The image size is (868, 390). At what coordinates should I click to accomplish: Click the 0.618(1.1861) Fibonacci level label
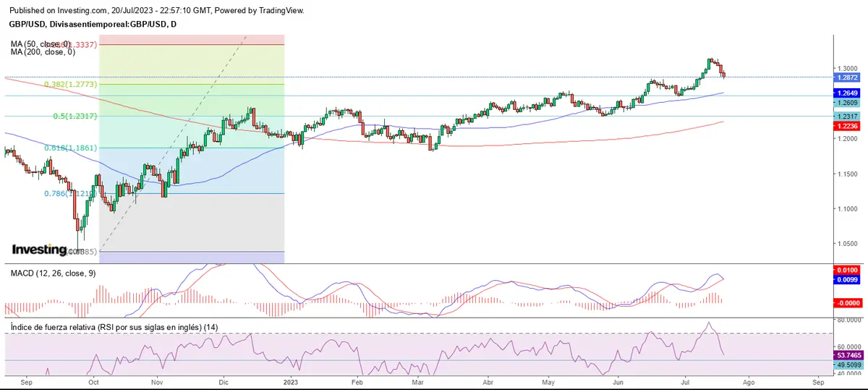pyautogui.click(x=71, y=148)
